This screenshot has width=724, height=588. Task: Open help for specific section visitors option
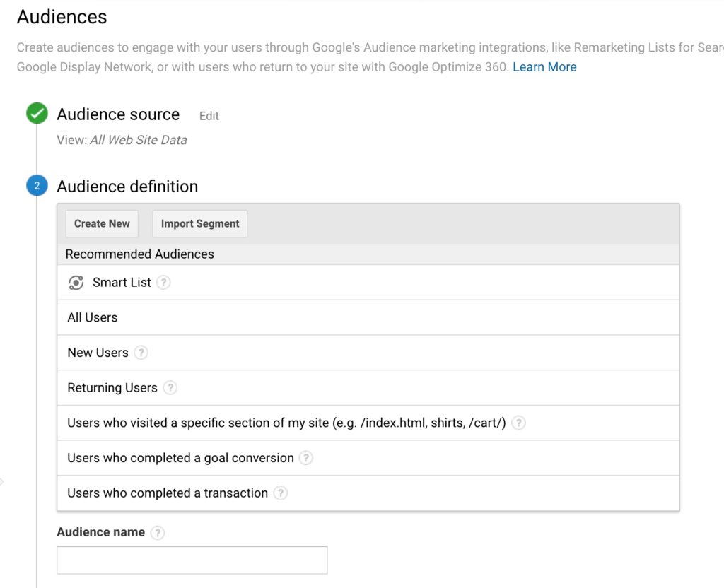click(x=518, y=423)
